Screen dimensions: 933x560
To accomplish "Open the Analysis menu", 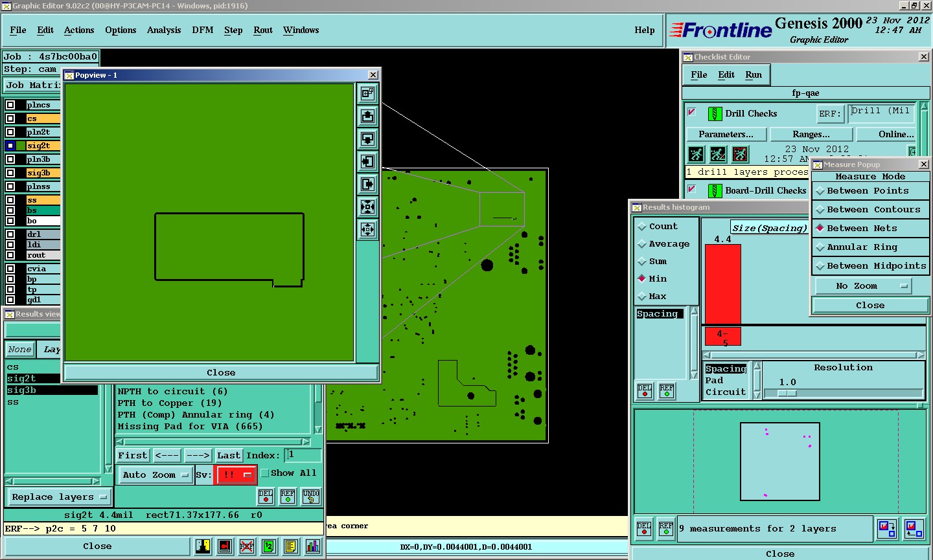I will click(x=164, y=30).
